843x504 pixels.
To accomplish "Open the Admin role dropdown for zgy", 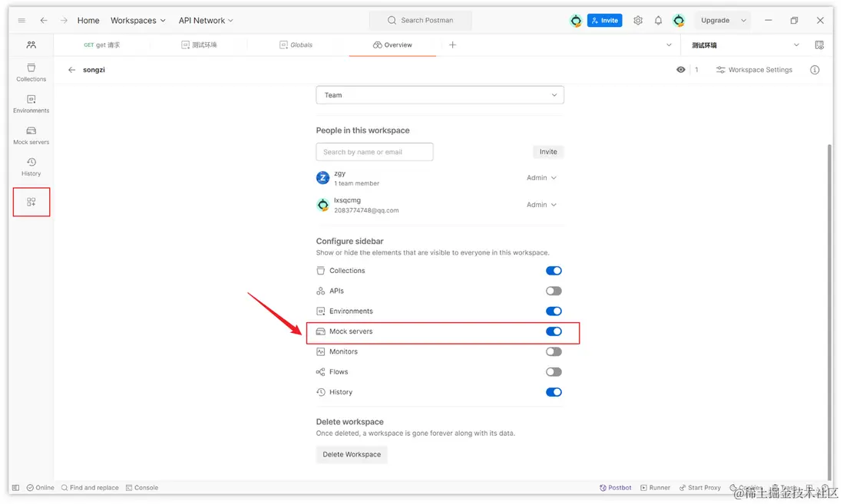I will 541,178.
